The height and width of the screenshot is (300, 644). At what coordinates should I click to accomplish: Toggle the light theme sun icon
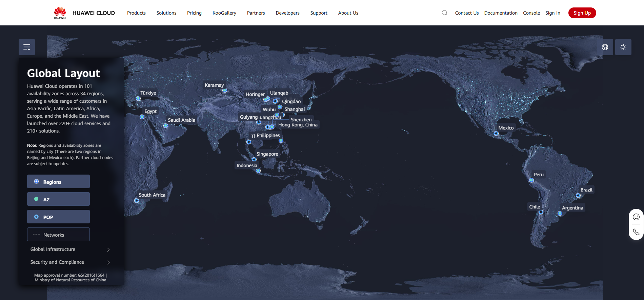coord(623,47)
